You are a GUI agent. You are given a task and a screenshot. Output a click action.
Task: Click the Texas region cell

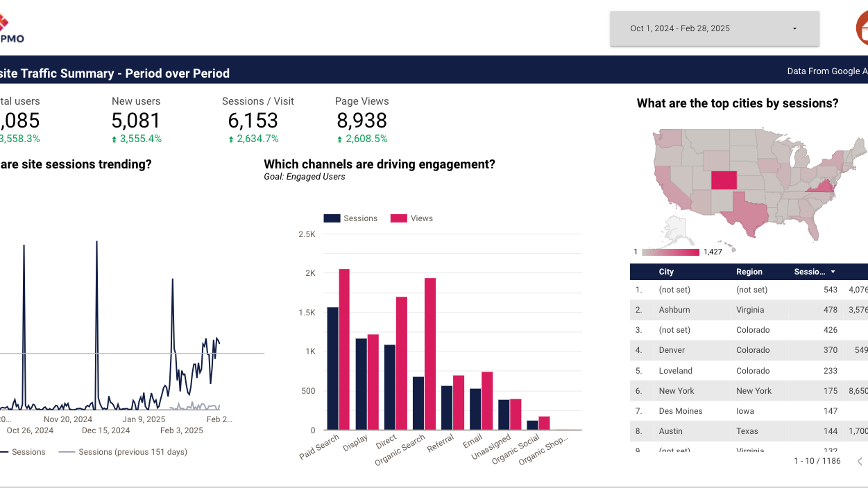tap(747, 431)
